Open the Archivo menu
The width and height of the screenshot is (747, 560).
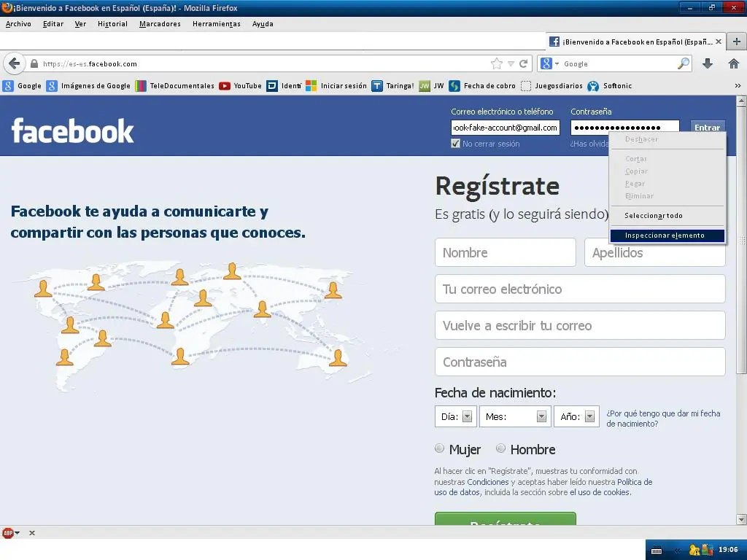(x=18, y=24)
